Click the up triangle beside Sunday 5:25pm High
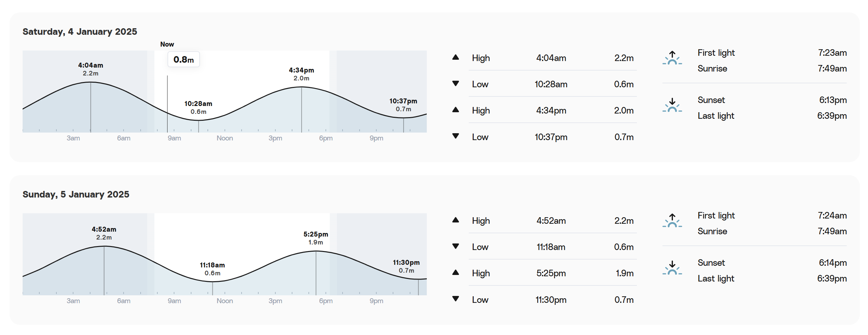Image resolution: width=868 pixels, height=335 pixels. pos(456,272)
